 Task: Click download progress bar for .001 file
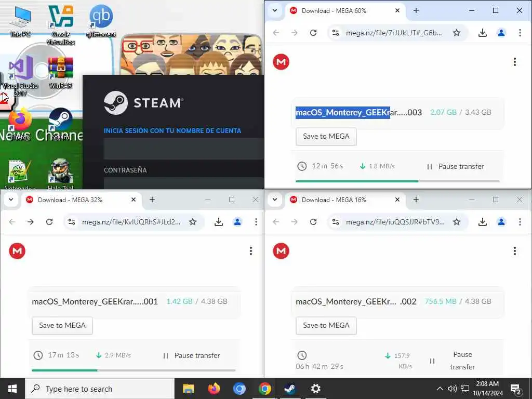[134, 370]
